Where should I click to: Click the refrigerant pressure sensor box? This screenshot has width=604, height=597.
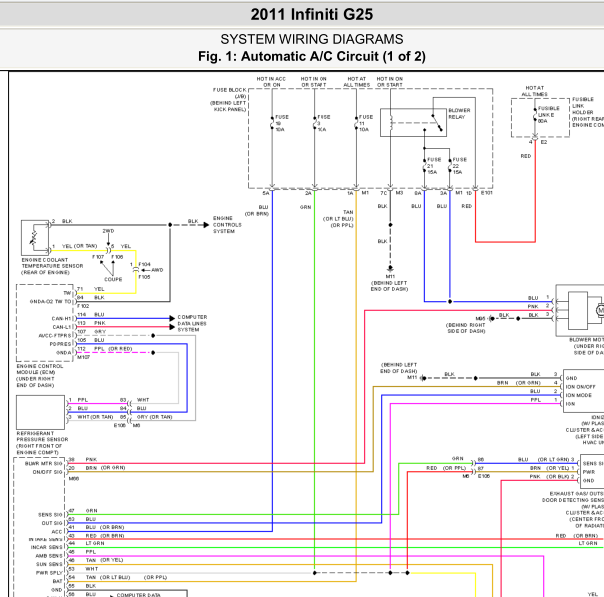click(40, 412)
